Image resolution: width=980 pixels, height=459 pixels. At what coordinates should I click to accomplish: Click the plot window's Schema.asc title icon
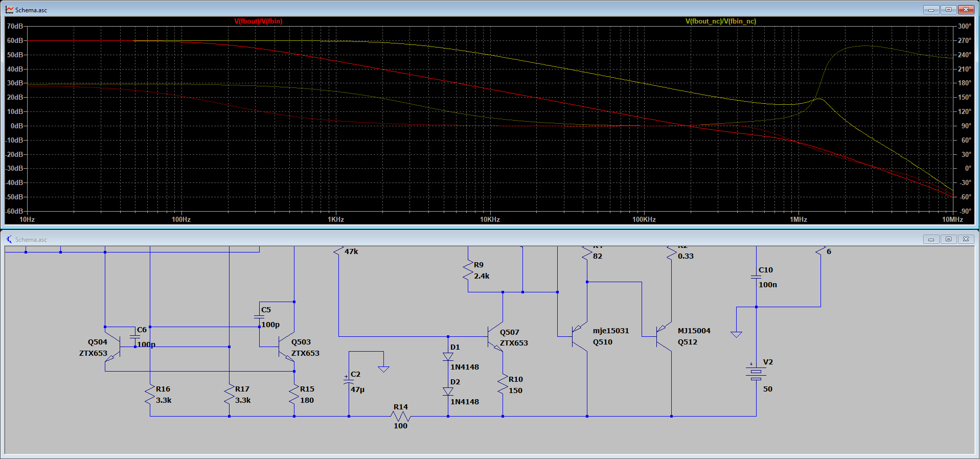(9, 10)
